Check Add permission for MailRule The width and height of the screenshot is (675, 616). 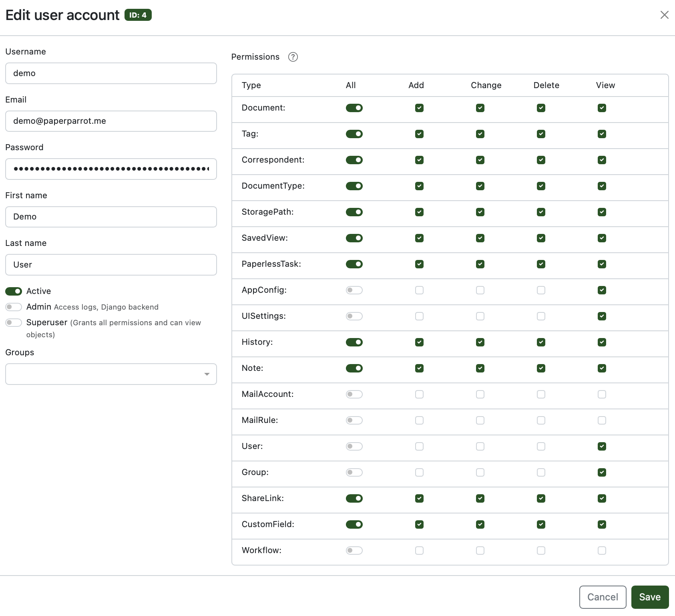[419, 421]
